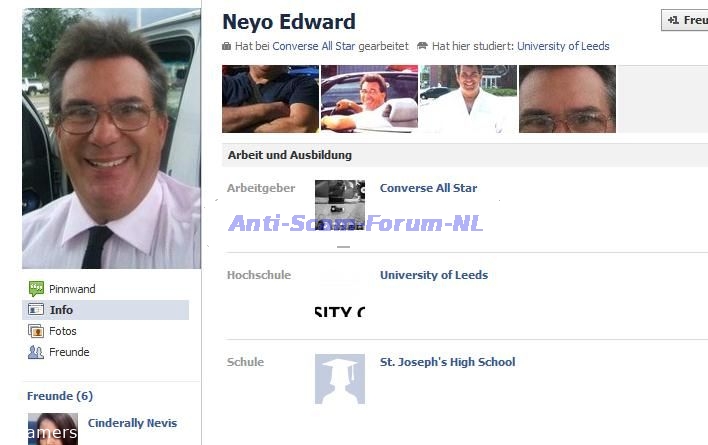Open Cinderally Nevis friend profile
Screen dimensions: 708x445
132,423
